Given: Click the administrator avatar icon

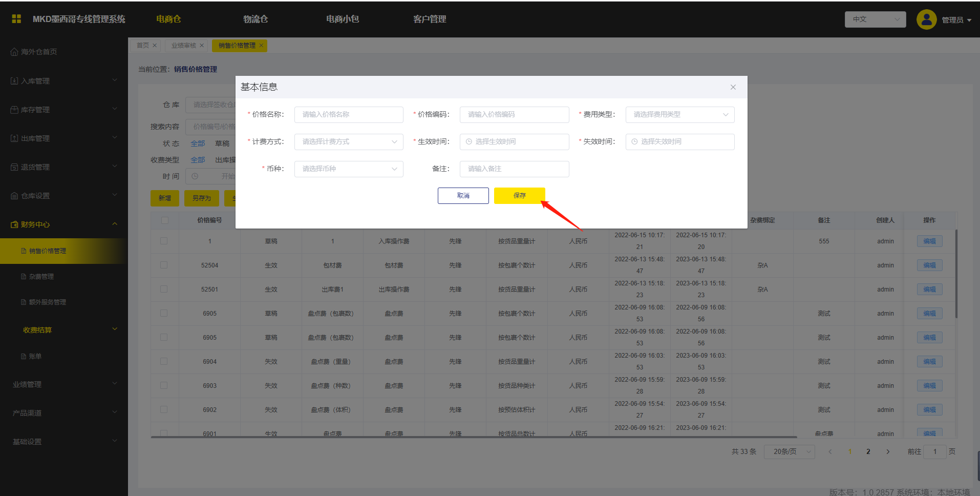Looking at the screenshot, I should click(x=926, y=19).
